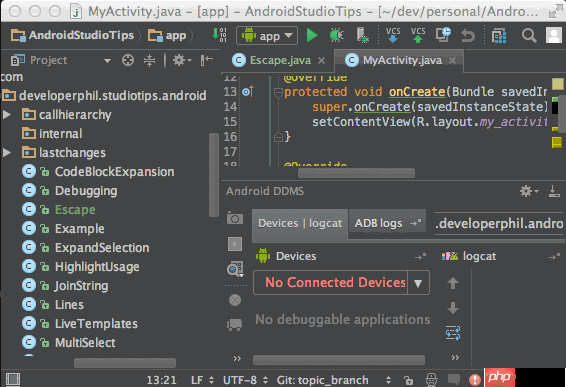Change LF line separator in status bar
The width and height of the screenshot is (566, 387).
click(x=202, y=380)
